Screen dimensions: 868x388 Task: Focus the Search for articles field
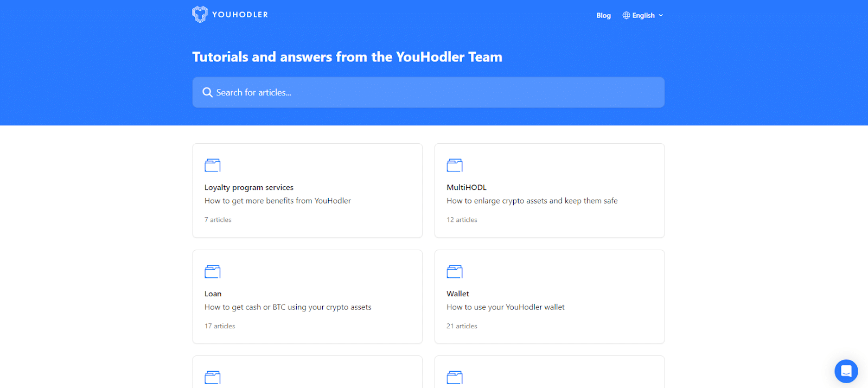428,92
